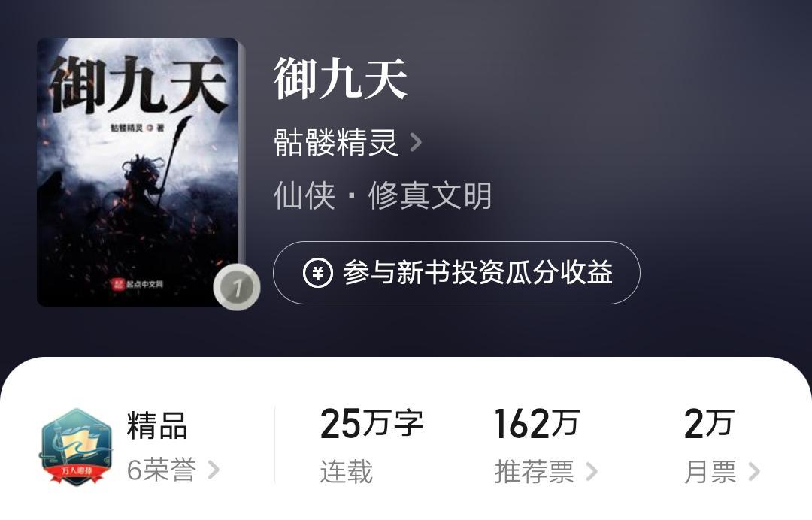This screenshot has width=812, height=520.
Task: View the 推荐票 recommendation votes
Action: click(x=535, y=472)
